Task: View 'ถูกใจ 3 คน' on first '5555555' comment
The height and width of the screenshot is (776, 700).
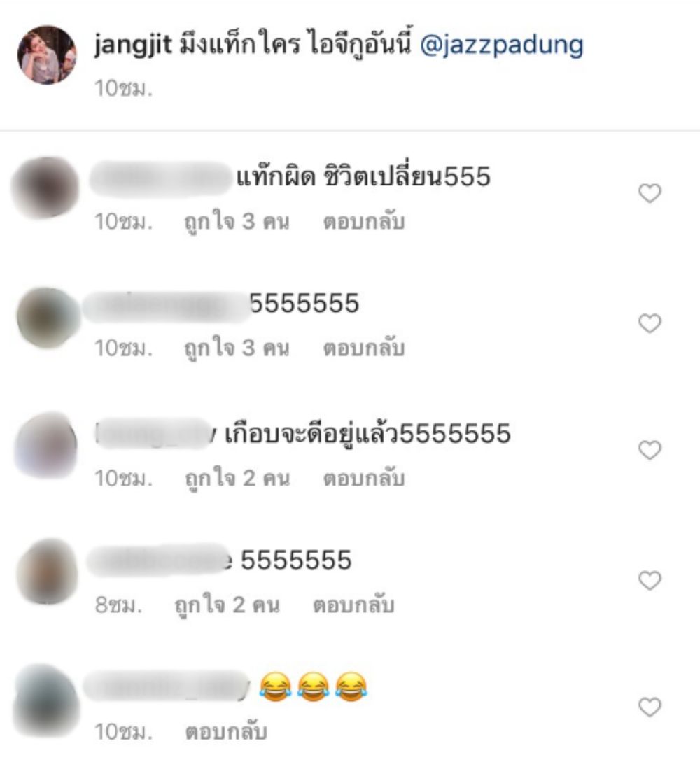Action: pos(237,348)
